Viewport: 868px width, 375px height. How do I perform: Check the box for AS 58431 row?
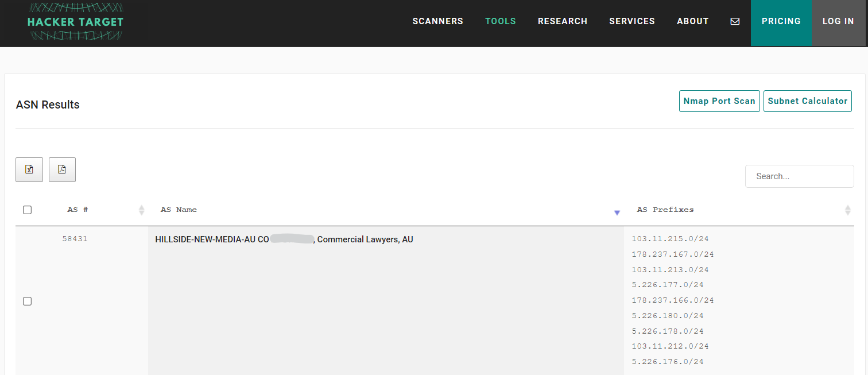(x=27, y=301)
